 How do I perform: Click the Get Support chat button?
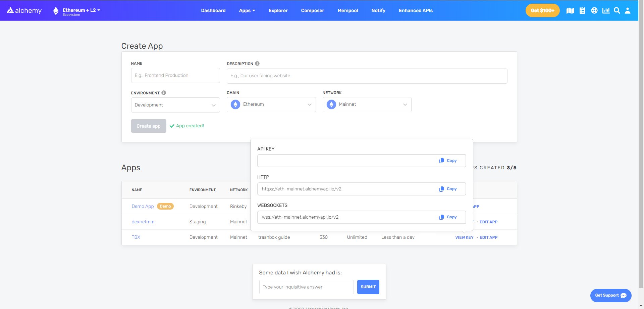[611, 296]
